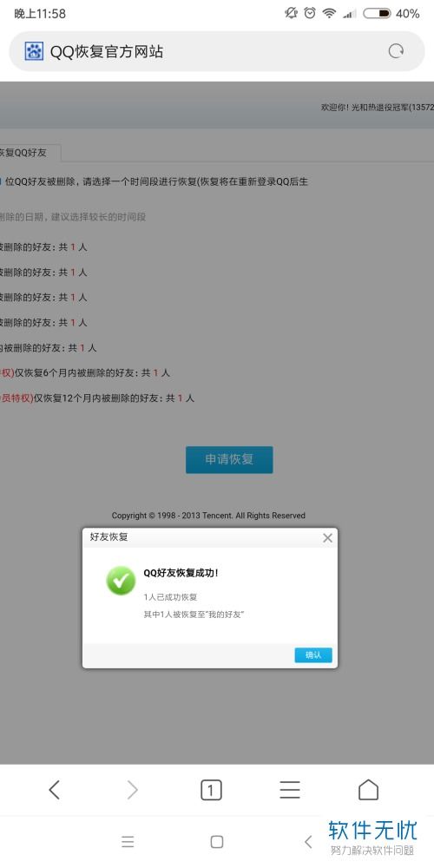Tap the QQ恢复官方网站 address bar
The image size is (434, 868).
click(x=217, y=51)
